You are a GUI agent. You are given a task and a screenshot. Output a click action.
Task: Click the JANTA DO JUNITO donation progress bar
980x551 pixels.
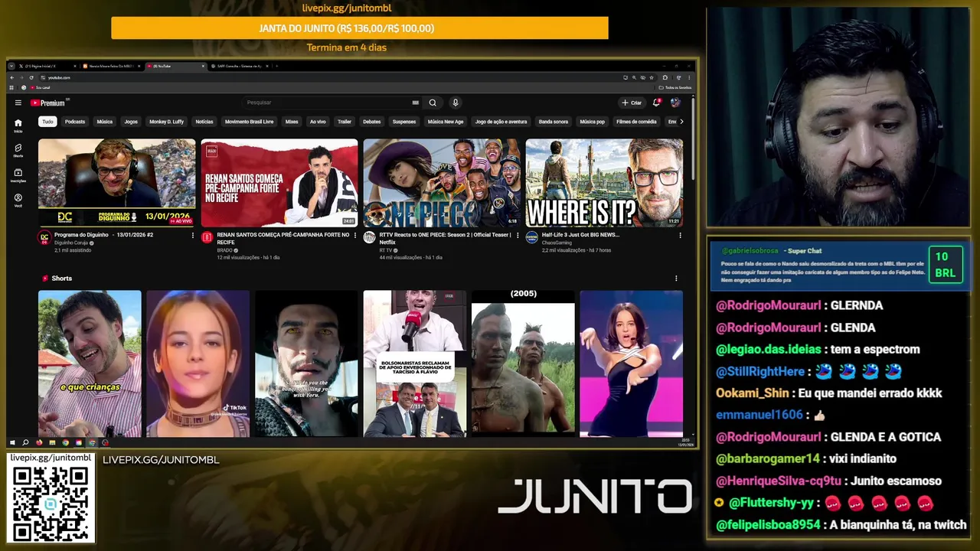pyautogui.click(x=360, y=28)
